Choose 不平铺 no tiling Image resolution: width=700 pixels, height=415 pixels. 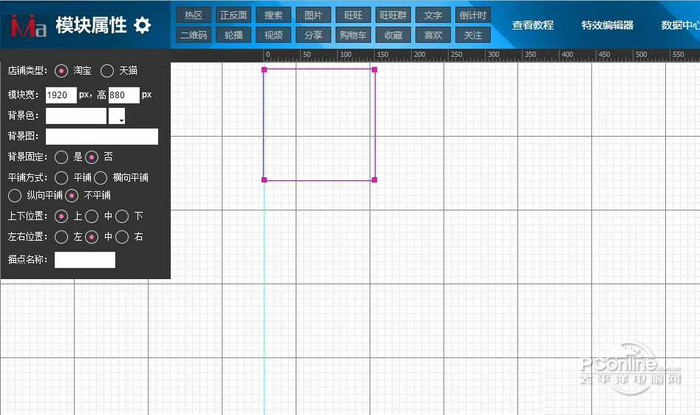(72, 195)
